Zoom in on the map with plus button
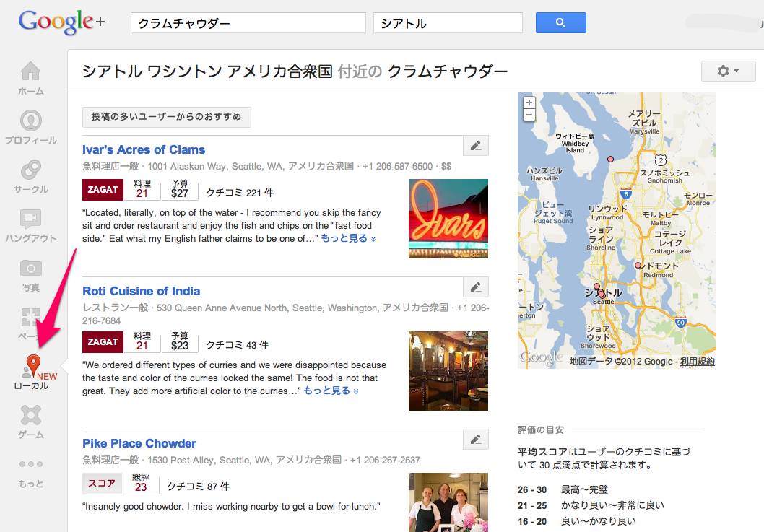Screen dimensions: 764x532 click(x=529, y=103)
